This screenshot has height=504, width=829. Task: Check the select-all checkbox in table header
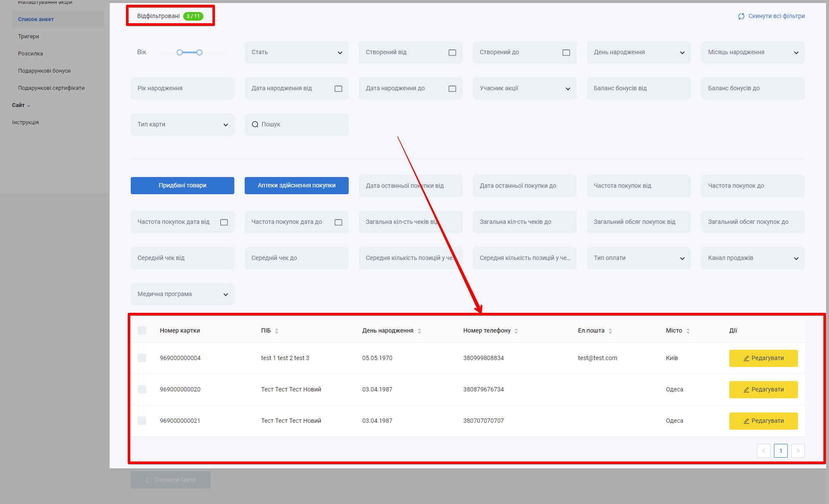142,330
